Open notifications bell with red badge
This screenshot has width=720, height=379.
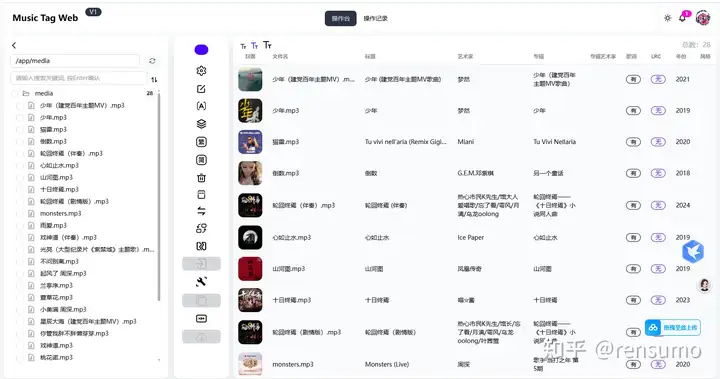(x=683, y=17)
